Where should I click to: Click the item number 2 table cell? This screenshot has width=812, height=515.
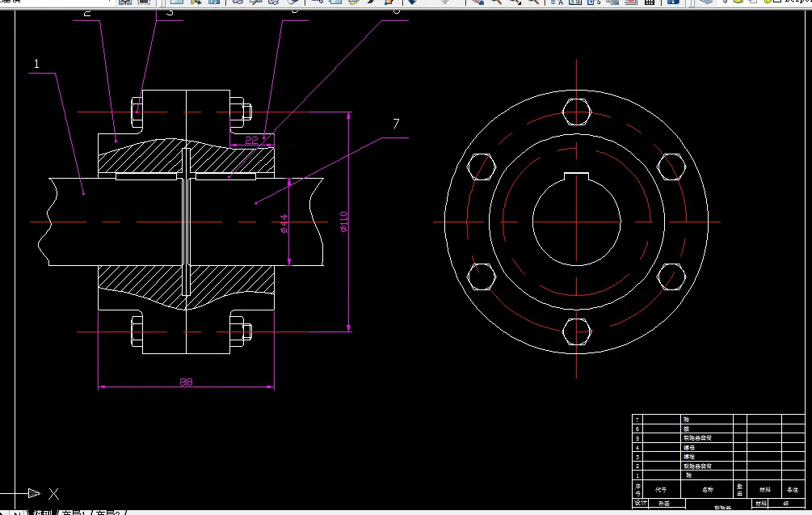tap(637, 466)
